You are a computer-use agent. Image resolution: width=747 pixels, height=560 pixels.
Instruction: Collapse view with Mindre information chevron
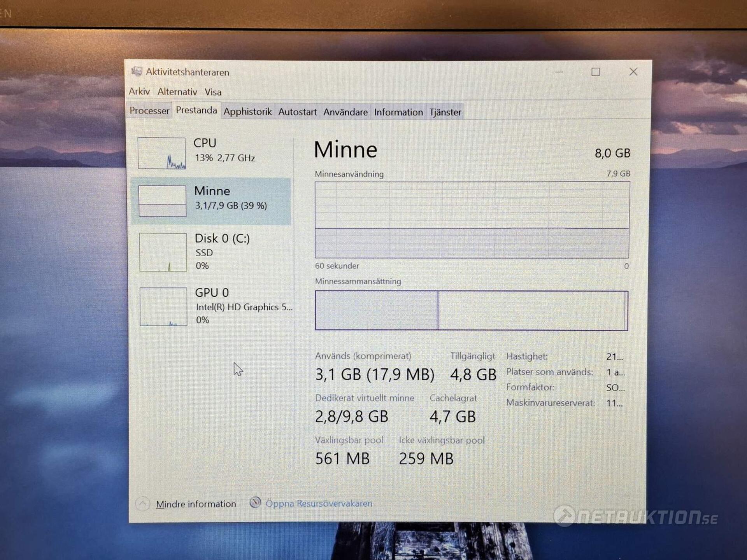pyautogui.click(x=142, y=504)
